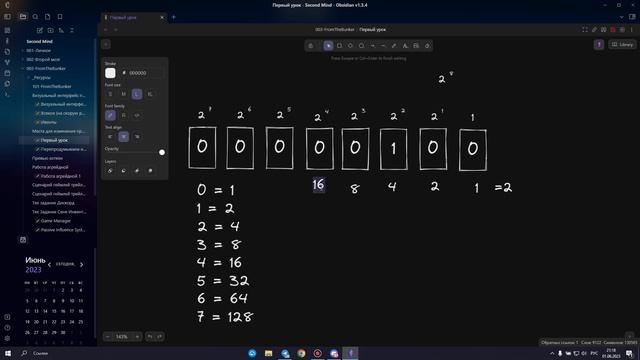640x360 pixels.
Task: Open Obsidian settings gear icon
Action: point(7,338)
